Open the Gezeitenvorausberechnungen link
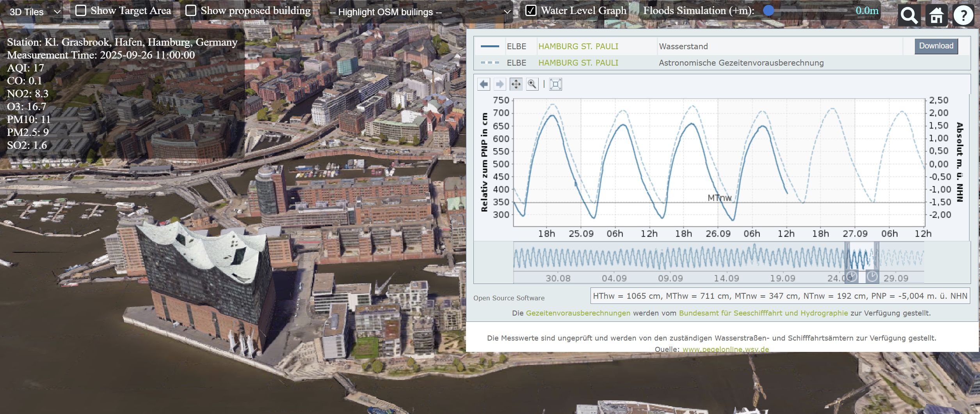The height and width of the screenshot is (414, 980). [x=578, y=313]
